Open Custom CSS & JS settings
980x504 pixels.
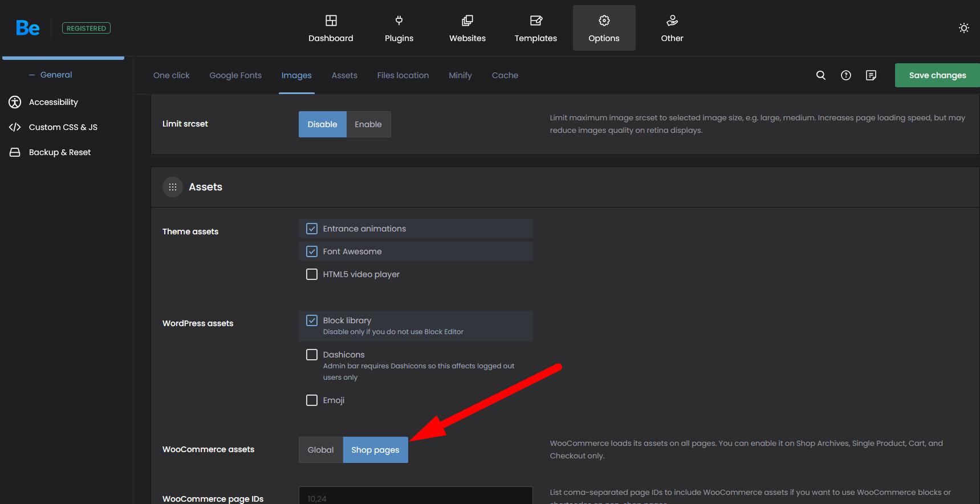click(x=63, y=127)
